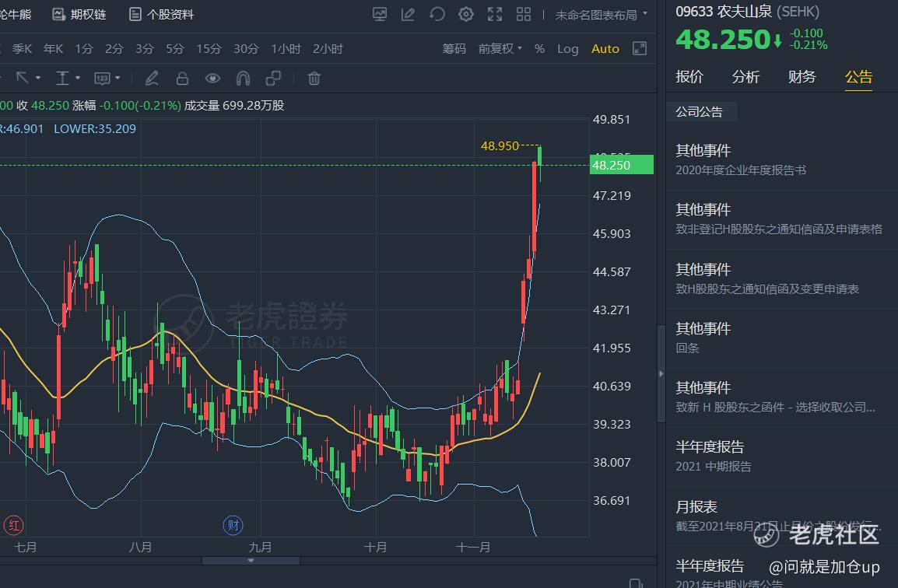
Task: Click the 09633 农夫山泉 stock title
Action: pos(747,12)
